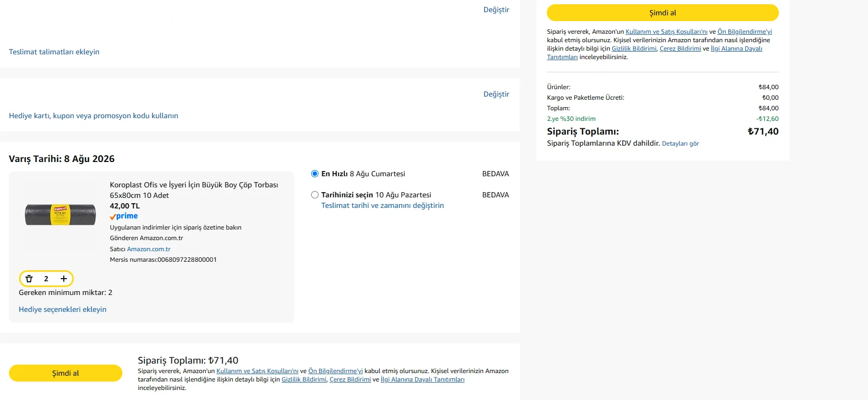Open Gizlilik Bildirimi link at page bottom
The image size is (868, 400).
(304, 379)
